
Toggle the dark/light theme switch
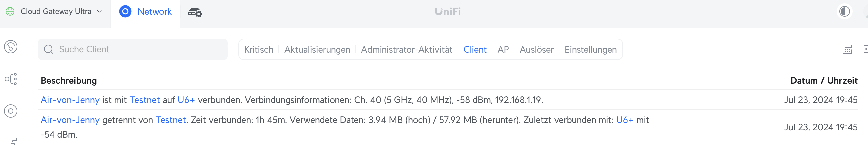(844, 11)
